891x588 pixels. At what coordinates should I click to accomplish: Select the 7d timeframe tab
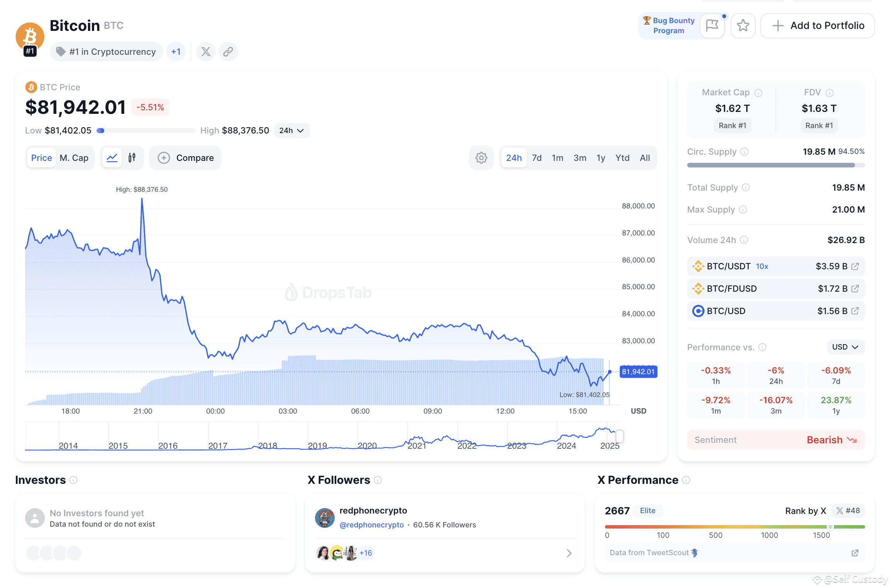pos(537,158)
